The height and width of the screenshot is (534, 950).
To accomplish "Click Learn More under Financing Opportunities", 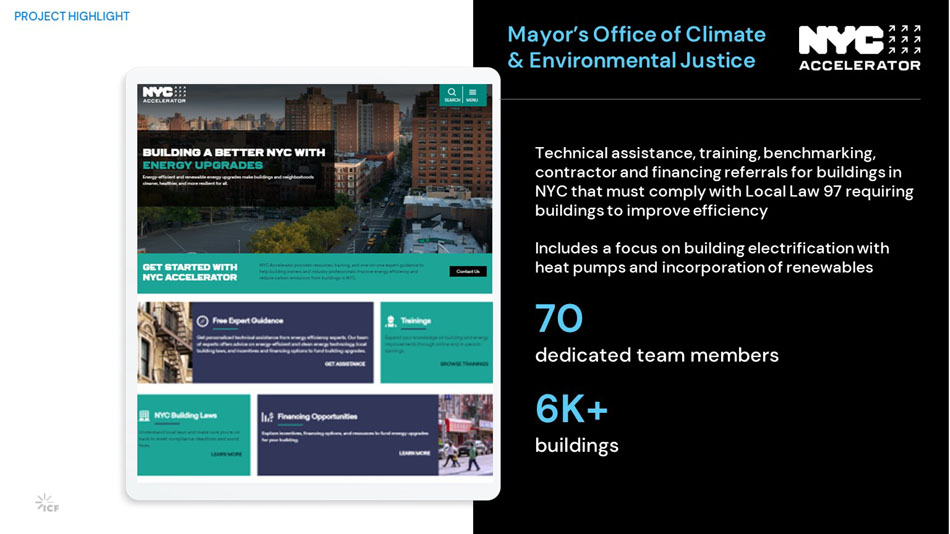I will [x=415, y=453].
